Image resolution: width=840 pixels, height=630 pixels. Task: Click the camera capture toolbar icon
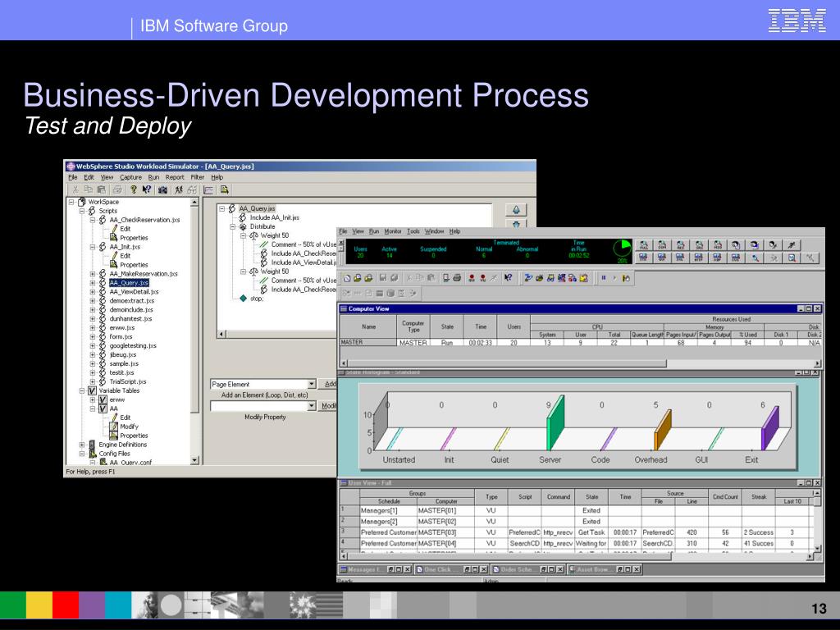(x=162, y=189)
